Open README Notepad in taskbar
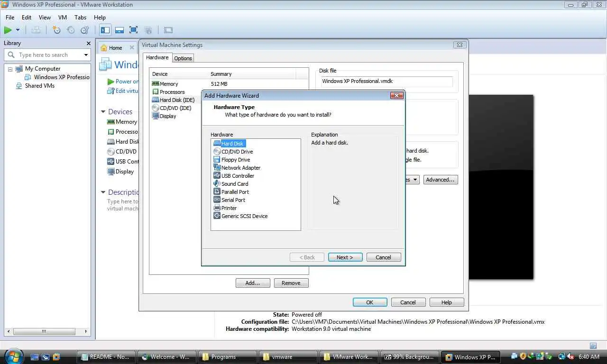The width and height of the screenshot is (607, 364). pos(106,357)
